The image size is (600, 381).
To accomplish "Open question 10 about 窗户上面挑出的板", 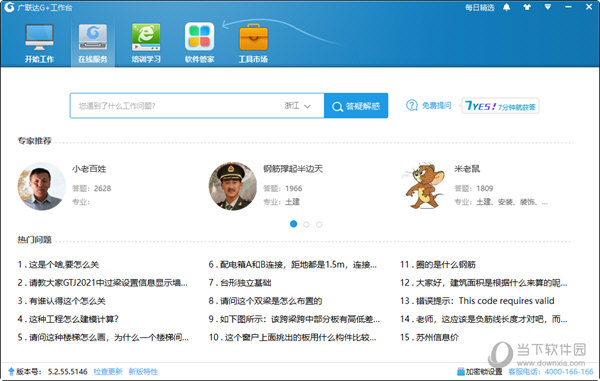I will coord(292,337).
